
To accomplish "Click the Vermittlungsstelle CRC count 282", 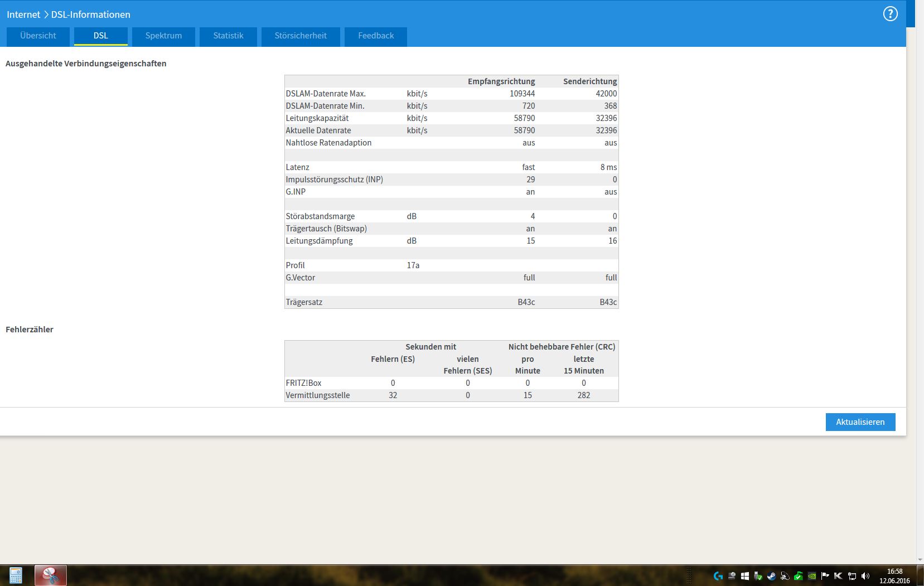I will click(x=584, y=395).
